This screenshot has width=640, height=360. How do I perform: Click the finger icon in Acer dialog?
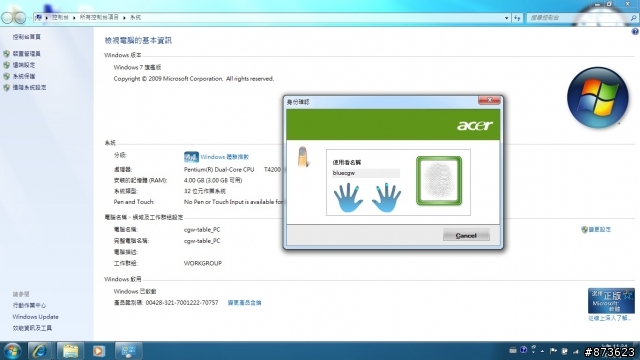303,157
